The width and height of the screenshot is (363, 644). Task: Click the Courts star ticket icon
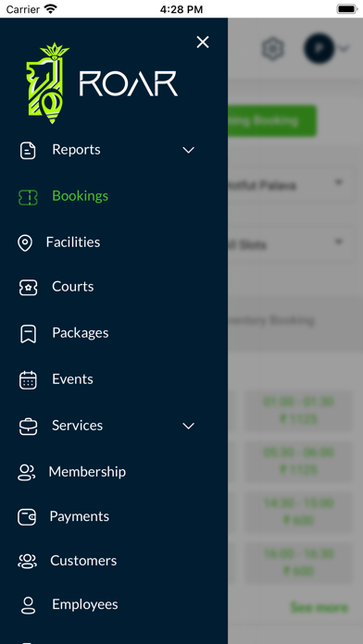tap(28, 288)
